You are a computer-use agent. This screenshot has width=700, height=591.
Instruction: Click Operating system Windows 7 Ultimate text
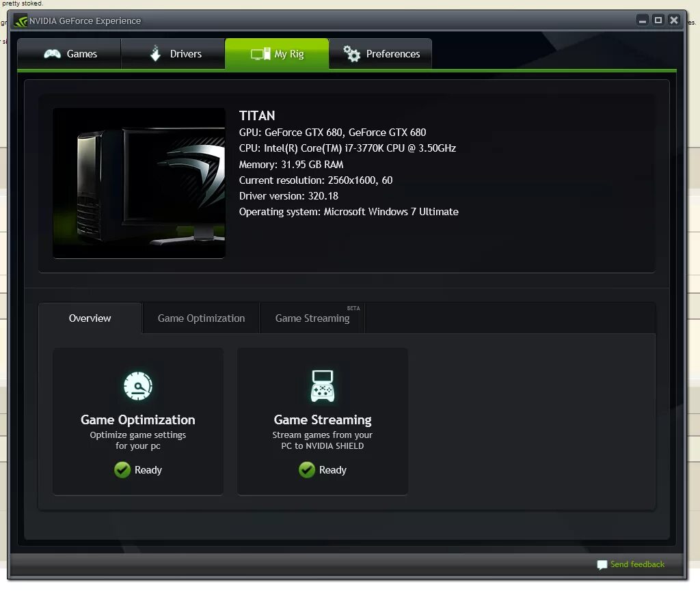[x=349, y=212]
